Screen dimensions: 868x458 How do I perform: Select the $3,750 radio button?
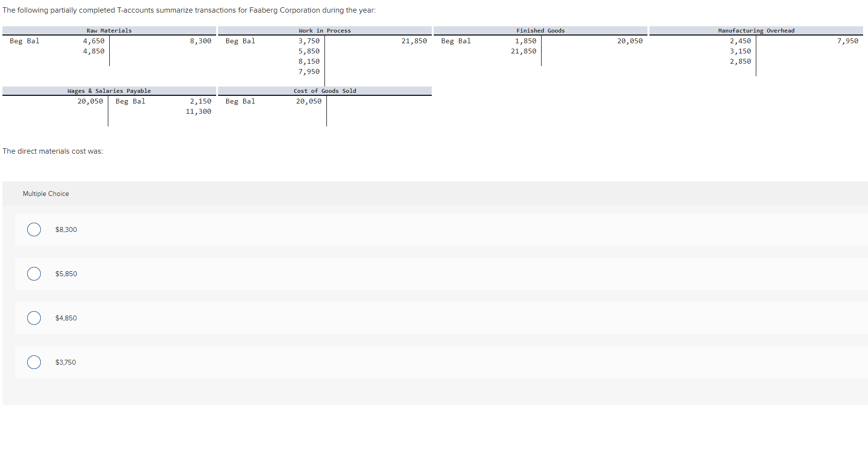34,362
